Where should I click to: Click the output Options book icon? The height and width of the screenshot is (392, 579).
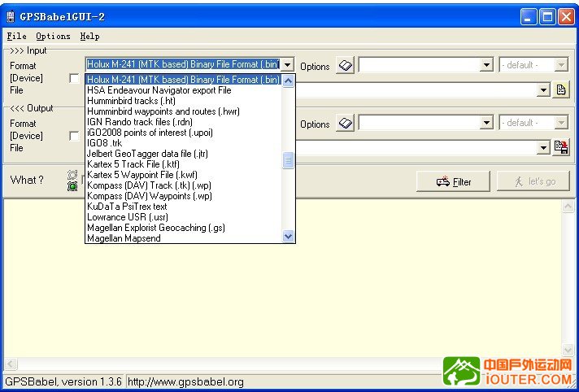tap(346, 124)
